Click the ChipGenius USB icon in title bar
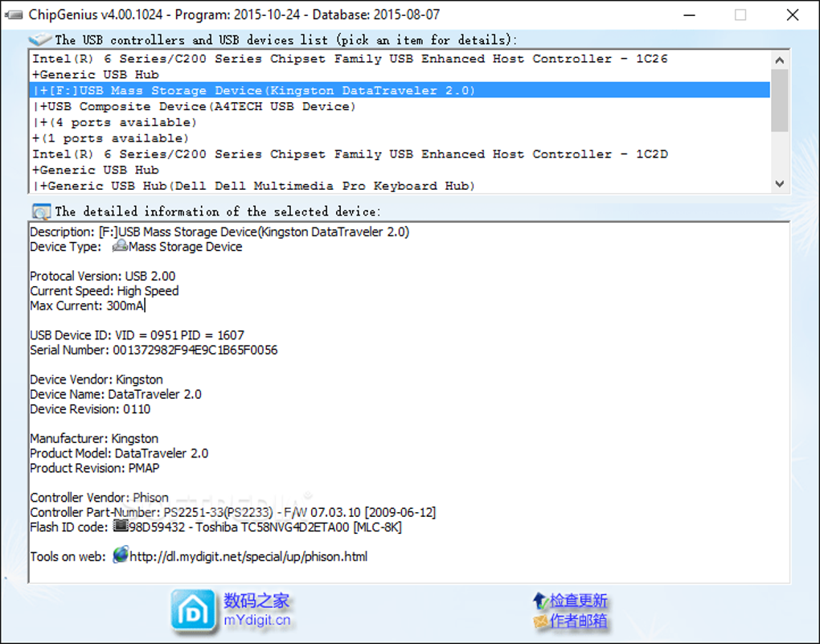 click(x=14, y=14)
